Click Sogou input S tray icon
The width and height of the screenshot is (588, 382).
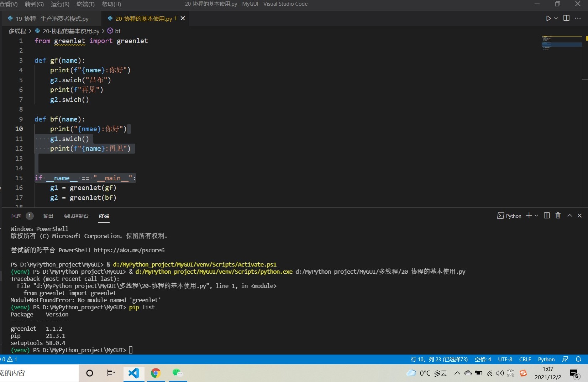523,373
